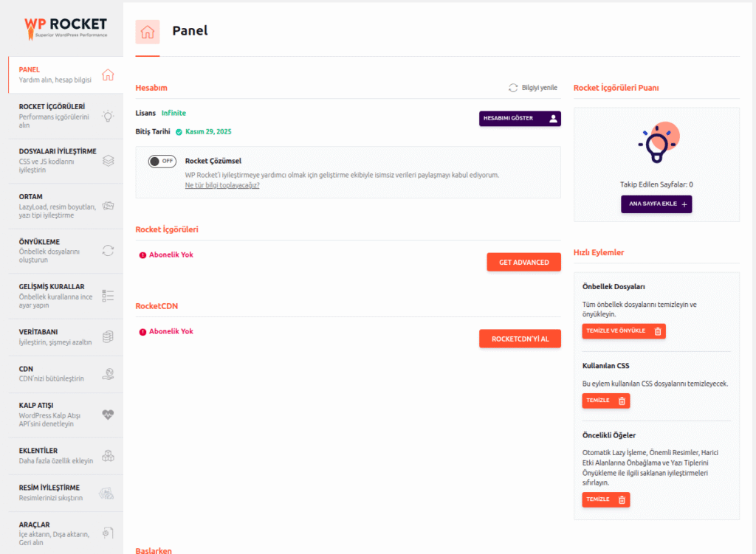Viewport: 756px width, 554px height.
Task: Click TEMİZLE VE ÖNYÜKLE under Önbellek Dosyaları
Action: click(x=623, y=331)
